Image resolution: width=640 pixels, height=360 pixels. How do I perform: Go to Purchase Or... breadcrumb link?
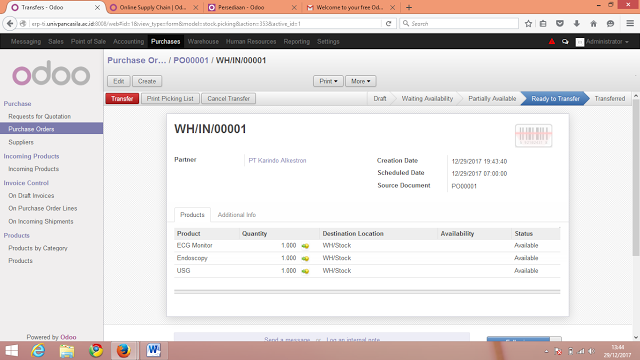click(137, 60)
